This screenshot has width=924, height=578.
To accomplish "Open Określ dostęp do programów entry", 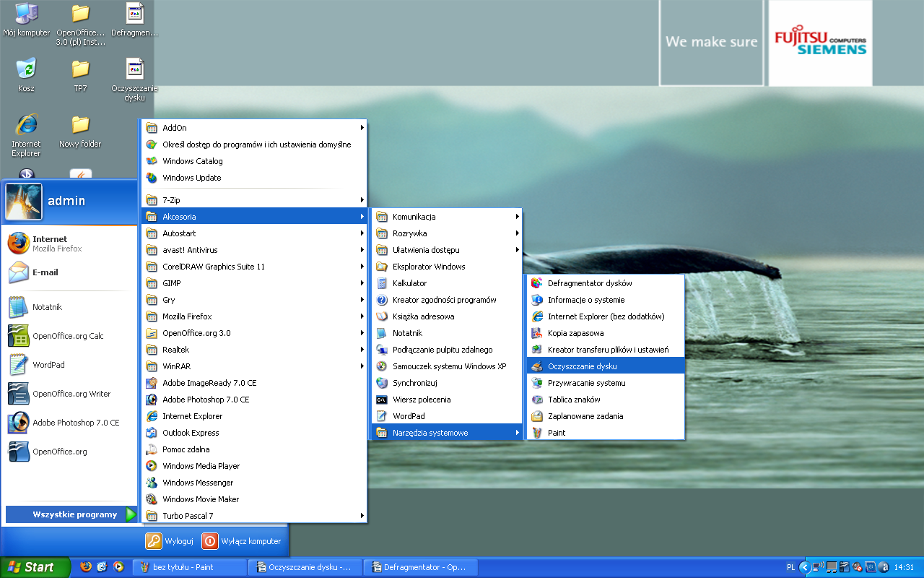I will tap(254, 144).
